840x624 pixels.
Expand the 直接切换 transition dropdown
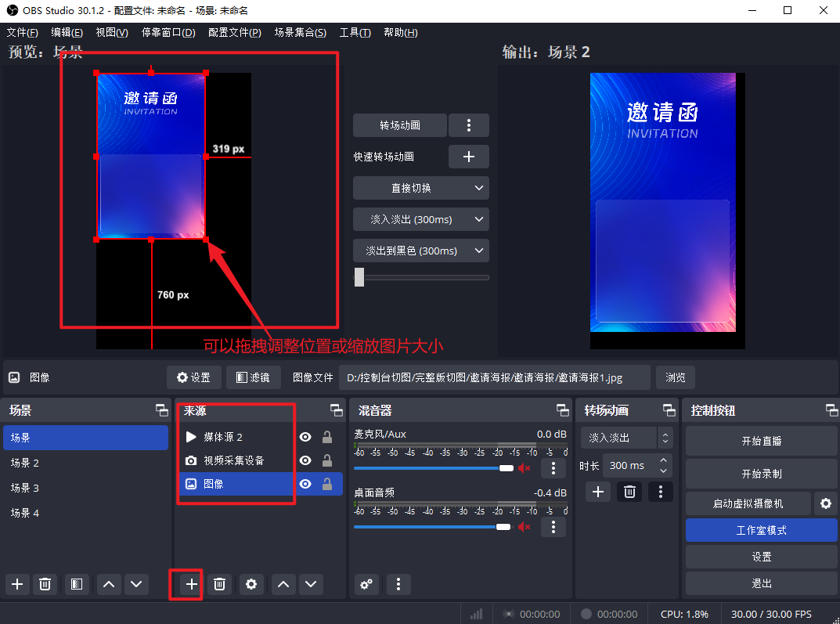coord(420,188)
